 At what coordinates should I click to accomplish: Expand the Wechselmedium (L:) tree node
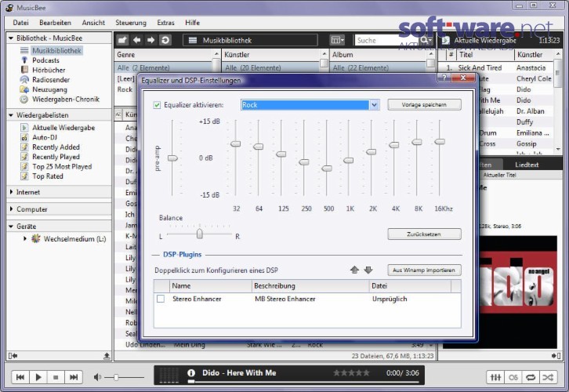tap(25, 238)
